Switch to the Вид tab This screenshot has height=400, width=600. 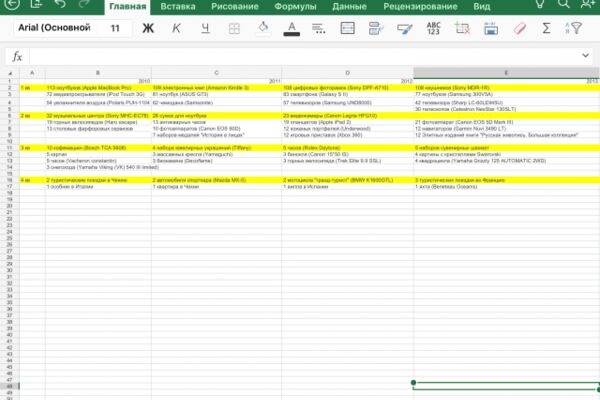click(481, 7)
